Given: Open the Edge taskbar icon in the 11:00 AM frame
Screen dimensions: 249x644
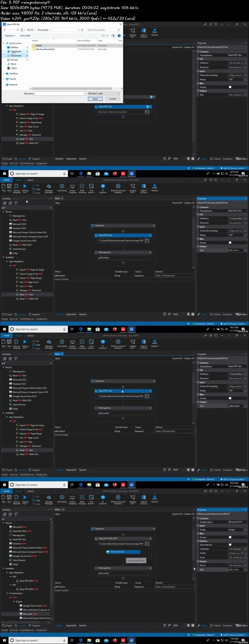Looking at the screenshot, I should (x=81, y=640).
